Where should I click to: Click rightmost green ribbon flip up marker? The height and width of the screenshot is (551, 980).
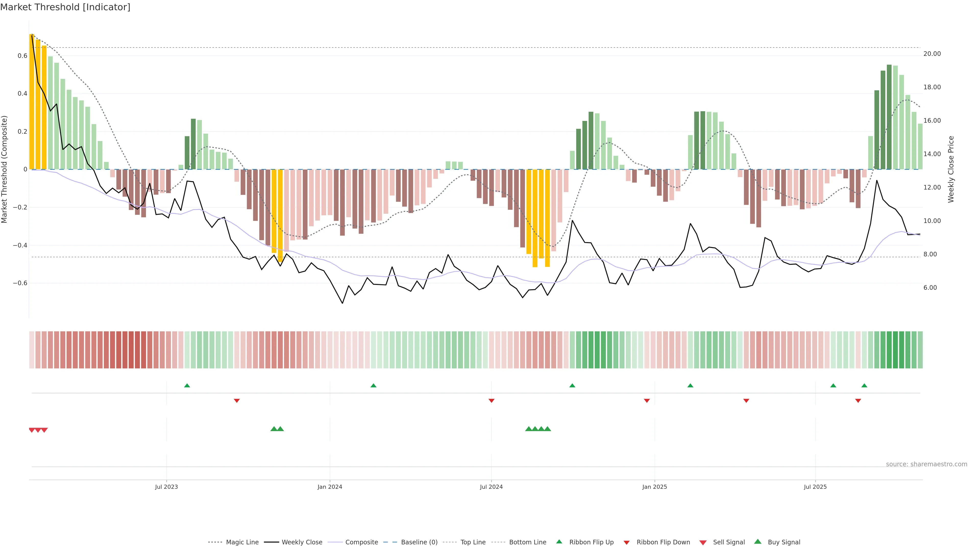pyautogui.click(x=864, y=386)
